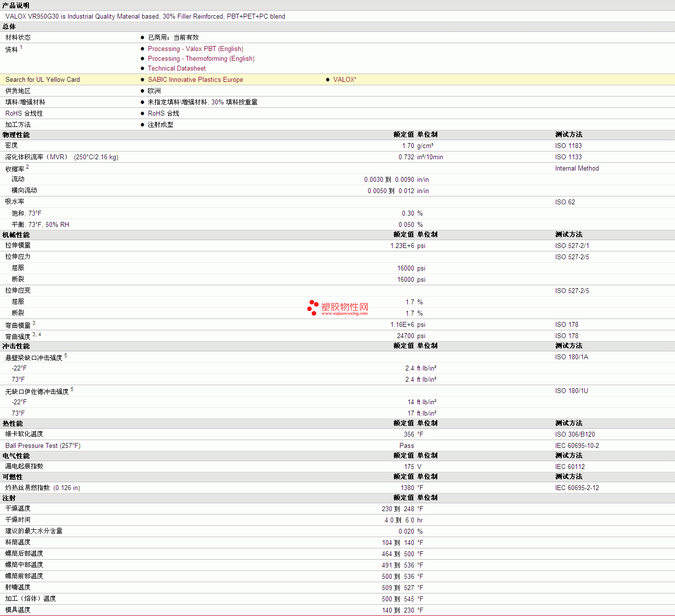
Task: Click the Internal Method shrinkage test method
Action: pos(577,169)
